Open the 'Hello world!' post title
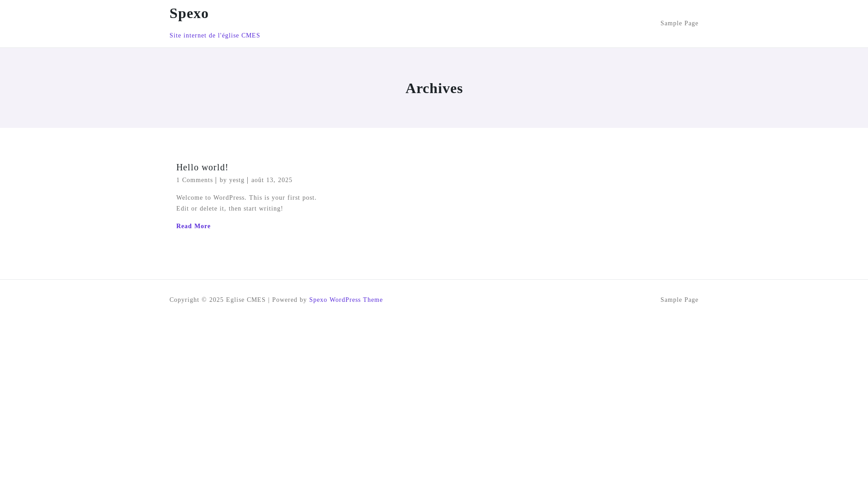The image size is (868, 488). [x=202, y=167]
